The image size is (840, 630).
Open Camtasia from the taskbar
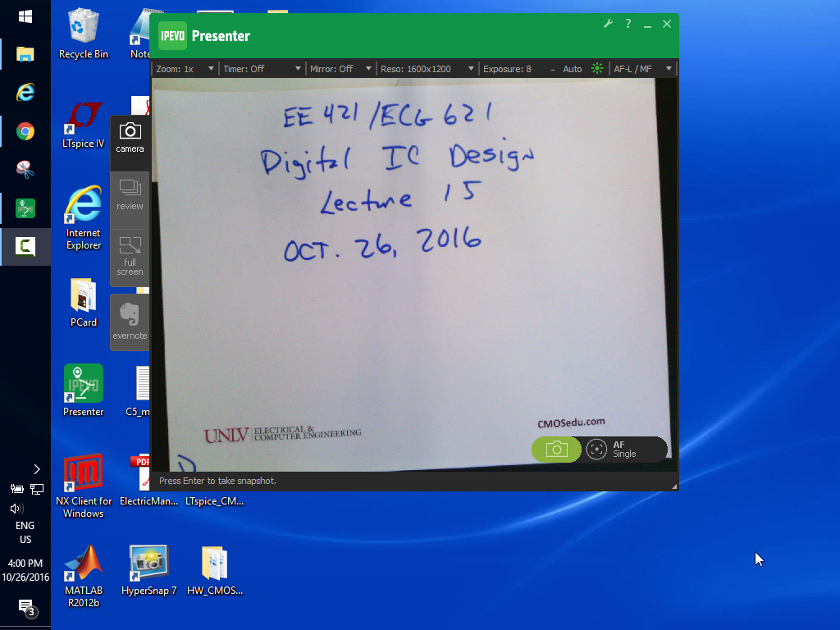[x=25, y=247]
